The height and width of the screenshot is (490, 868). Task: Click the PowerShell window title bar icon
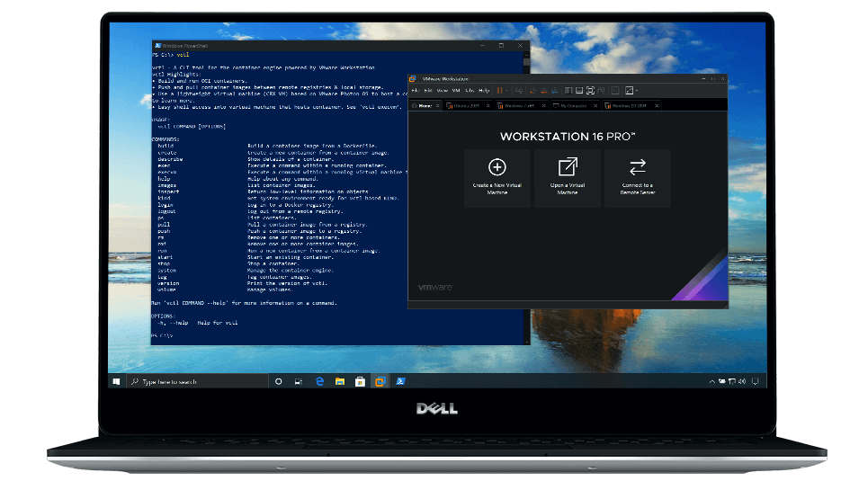[157, 46]
